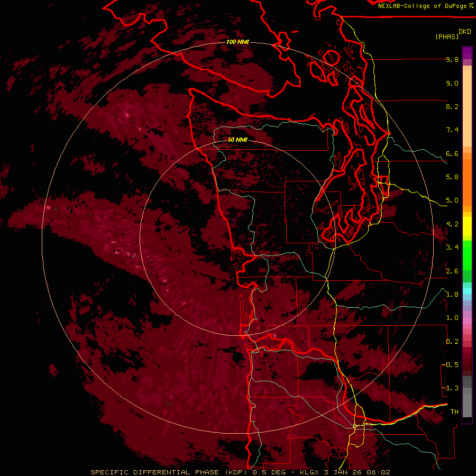
Task: Click the 6.6 value on the color scale
Action: 452,153
